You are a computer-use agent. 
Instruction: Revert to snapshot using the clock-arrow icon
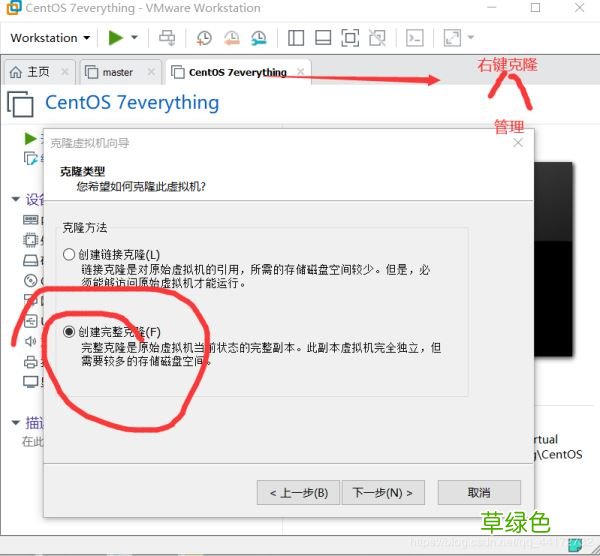[x=232, y=38]
